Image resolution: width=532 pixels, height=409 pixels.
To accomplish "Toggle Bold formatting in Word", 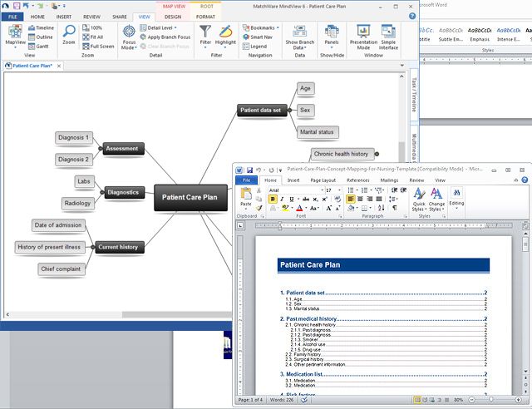I will pyautogui.click(x=273, y=200).
